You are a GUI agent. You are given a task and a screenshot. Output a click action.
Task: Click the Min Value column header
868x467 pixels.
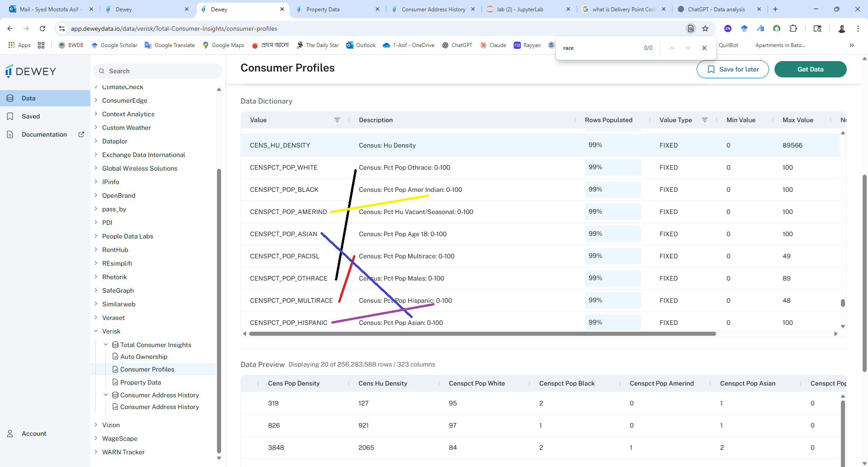(x=741, y=120)
